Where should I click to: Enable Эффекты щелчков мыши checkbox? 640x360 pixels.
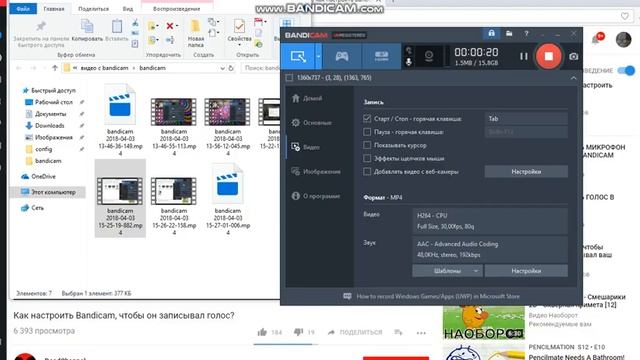tap(367, 158)
